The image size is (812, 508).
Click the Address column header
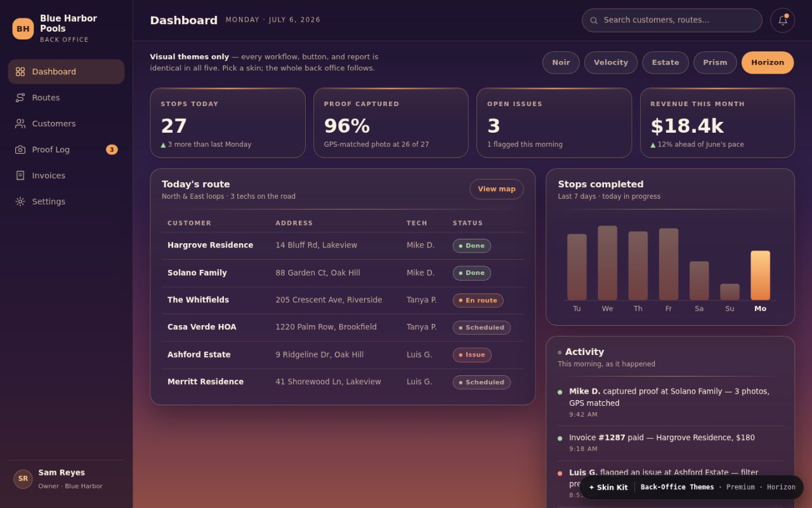[x=294, y=224]
